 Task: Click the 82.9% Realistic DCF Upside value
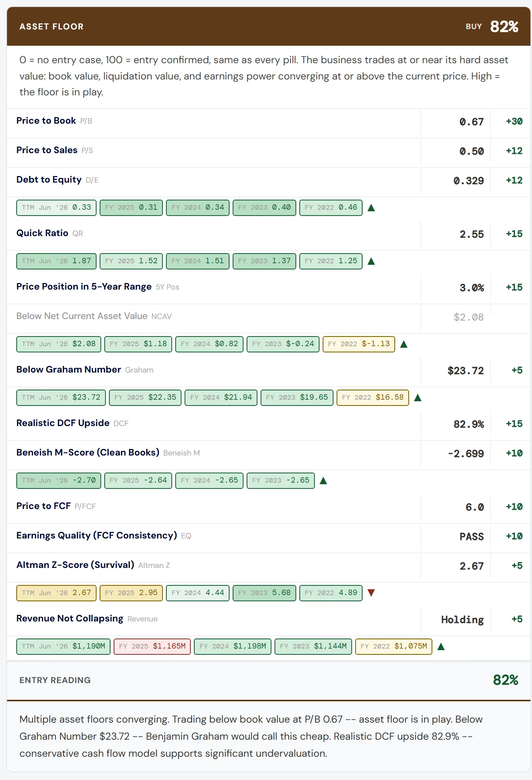pos(469,425)
